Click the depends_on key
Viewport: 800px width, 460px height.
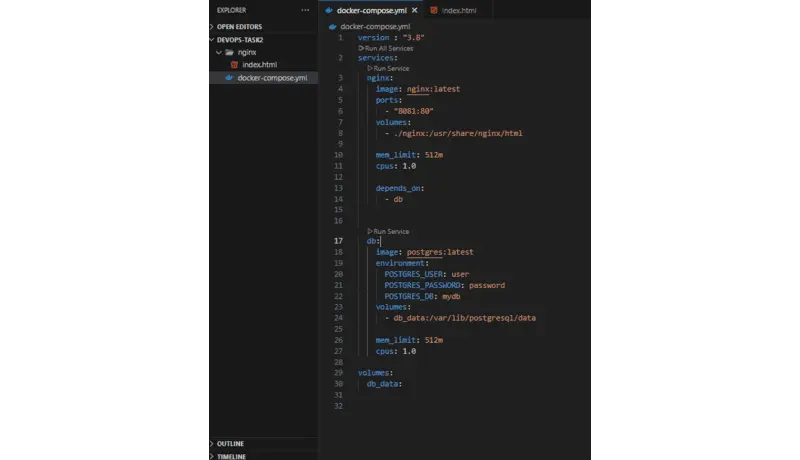pyautogui.click(x=398, y=188)
